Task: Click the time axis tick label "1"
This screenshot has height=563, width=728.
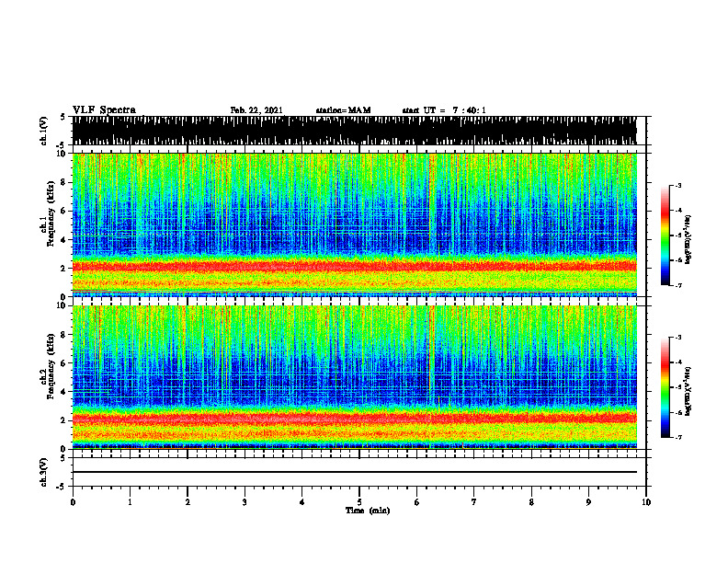Action: coord(130,502)
